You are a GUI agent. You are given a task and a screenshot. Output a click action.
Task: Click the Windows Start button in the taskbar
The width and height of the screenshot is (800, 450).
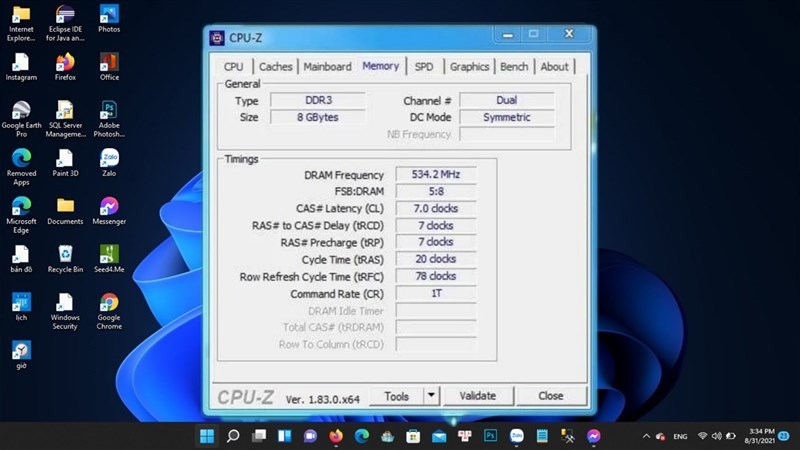[207, 436]
